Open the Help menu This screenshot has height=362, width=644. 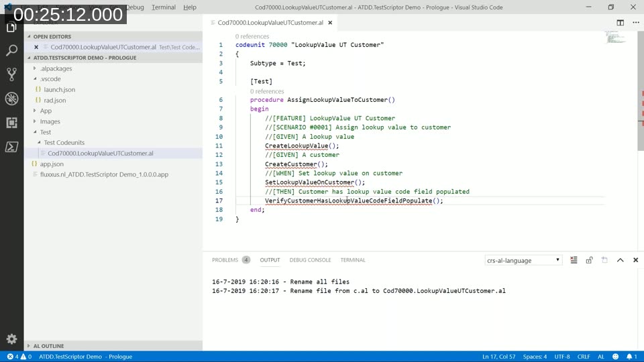tap(190, 7)
